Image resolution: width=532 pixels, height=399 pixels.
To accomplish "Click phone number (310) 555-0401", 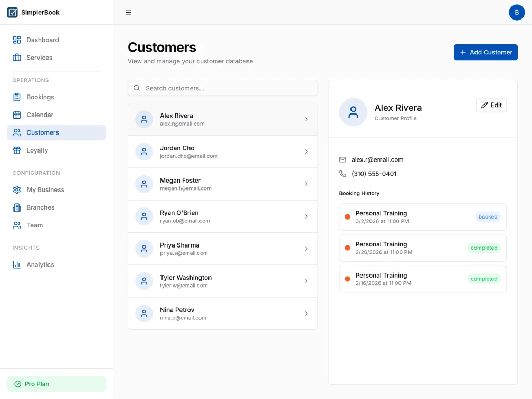I will (x=374, y=174).
